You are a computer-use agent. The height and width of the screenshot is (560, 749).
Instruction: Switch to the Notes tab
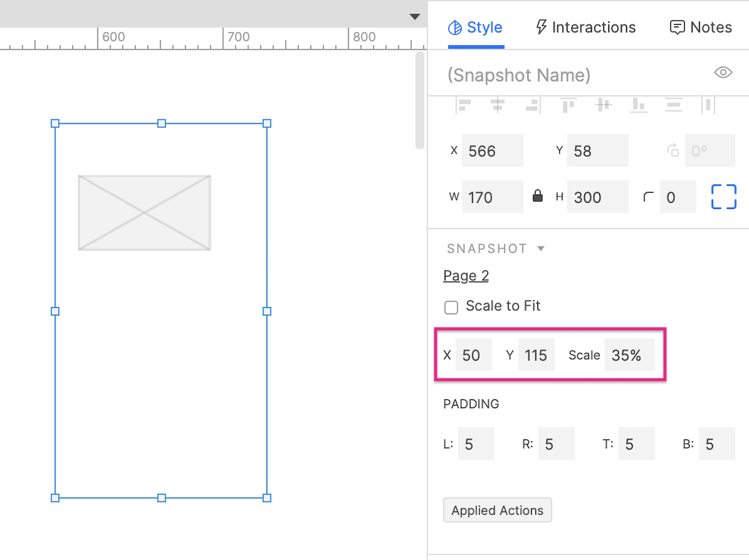click(699, 27)
